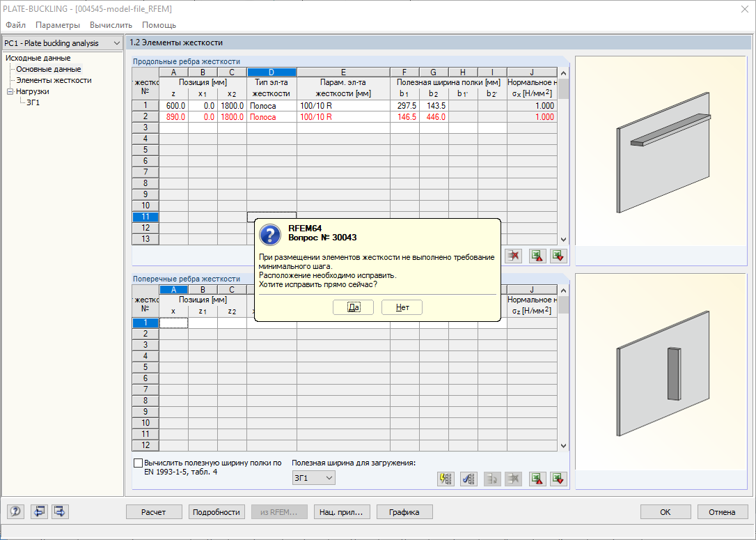The height and width of the screenshot is (540, 756).
Task: Collapse the Нагрузки tree node
Action: 10,91
